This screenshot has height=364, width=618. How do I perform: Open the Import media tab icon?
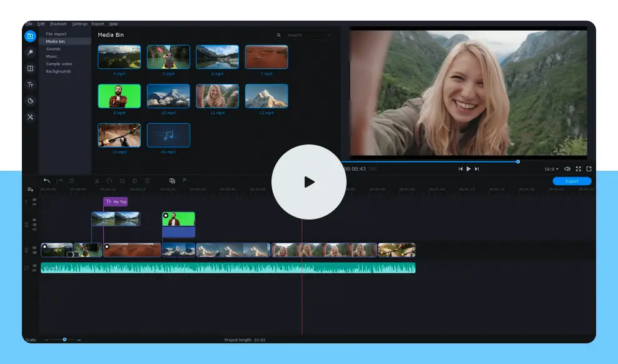31,36
